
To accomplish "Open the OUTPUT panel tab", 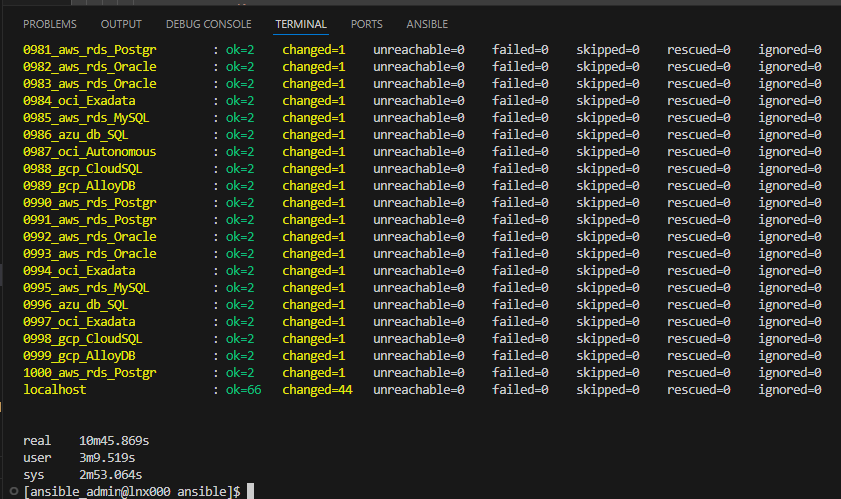I will [121, 24].
